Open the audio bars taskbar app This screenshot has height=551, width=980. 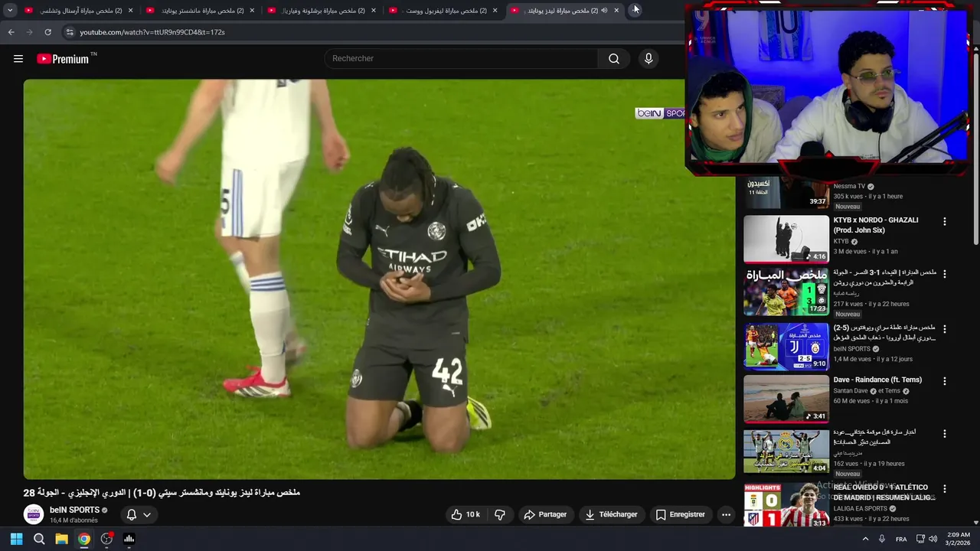pos(129,539)
